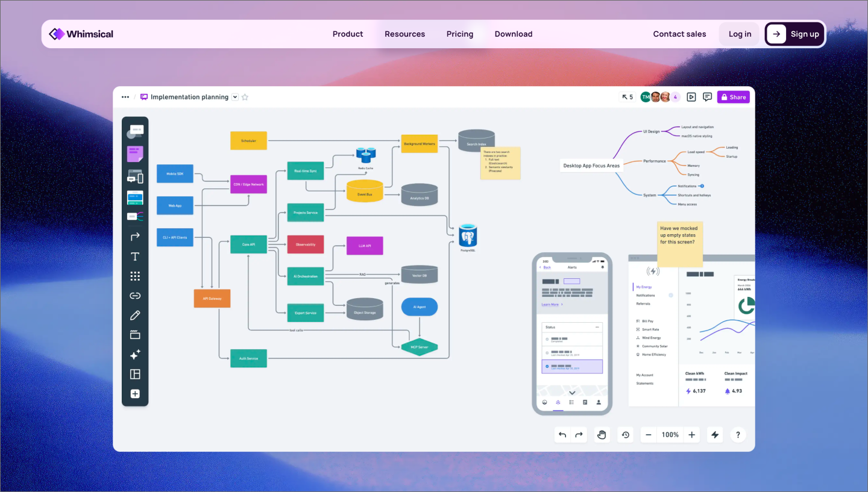This screenshot has width=868, height=492.
Task: Open the Download page
Action: (x=514, y=34)
